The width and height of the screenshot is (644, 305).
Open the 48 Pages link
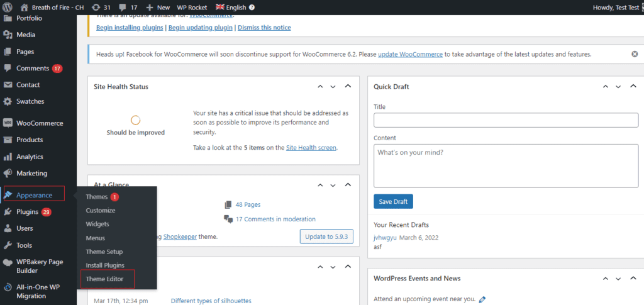click(x=248, y=204)
